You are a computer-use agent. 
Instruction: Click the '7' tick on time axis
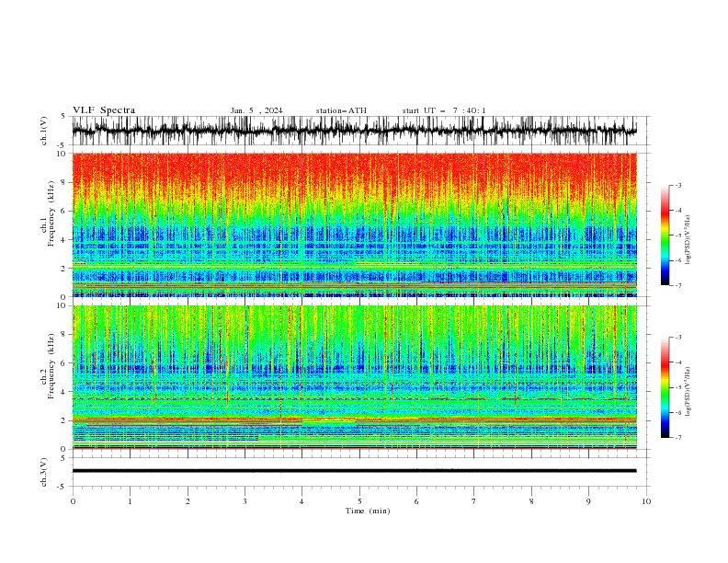474,501
